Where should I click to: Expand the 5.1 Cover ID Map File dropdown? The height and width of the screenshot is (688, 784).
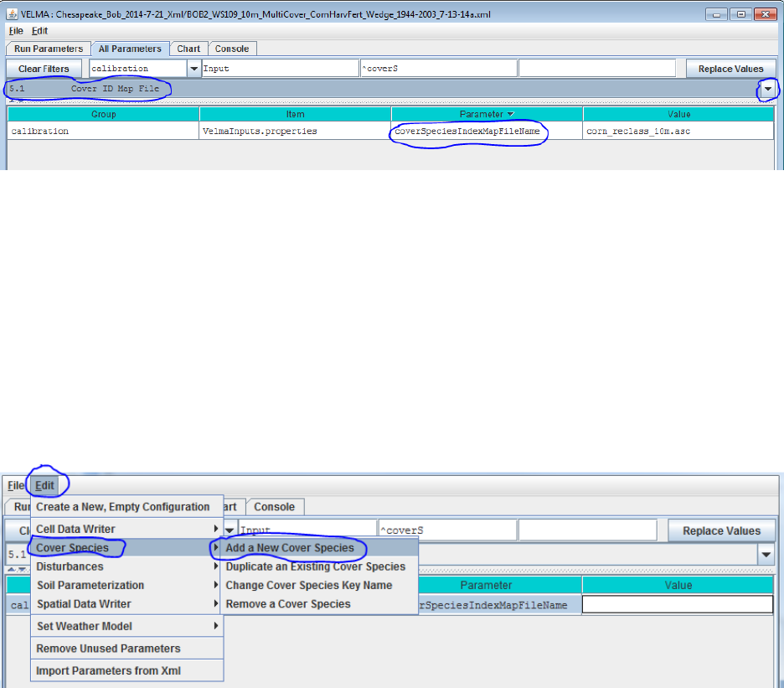[x=767, y=89]
